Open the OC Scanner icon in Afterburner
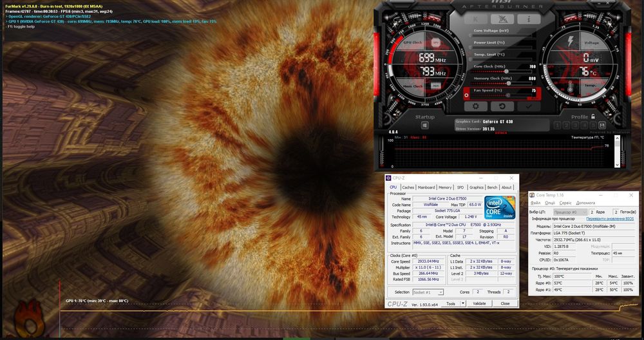The height and width of the screenshot is (340, 644). pos(502,19)
